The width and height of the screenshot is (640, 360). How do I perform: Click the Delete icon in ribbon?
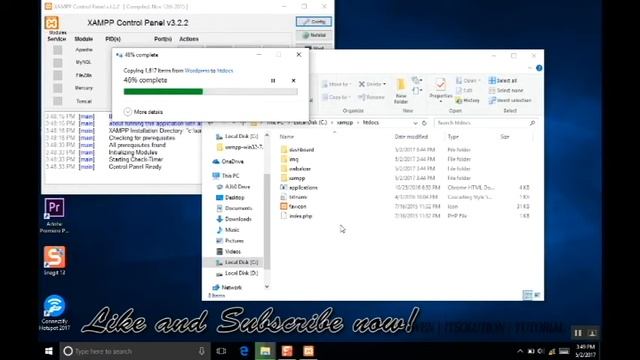tap(362, 84)
